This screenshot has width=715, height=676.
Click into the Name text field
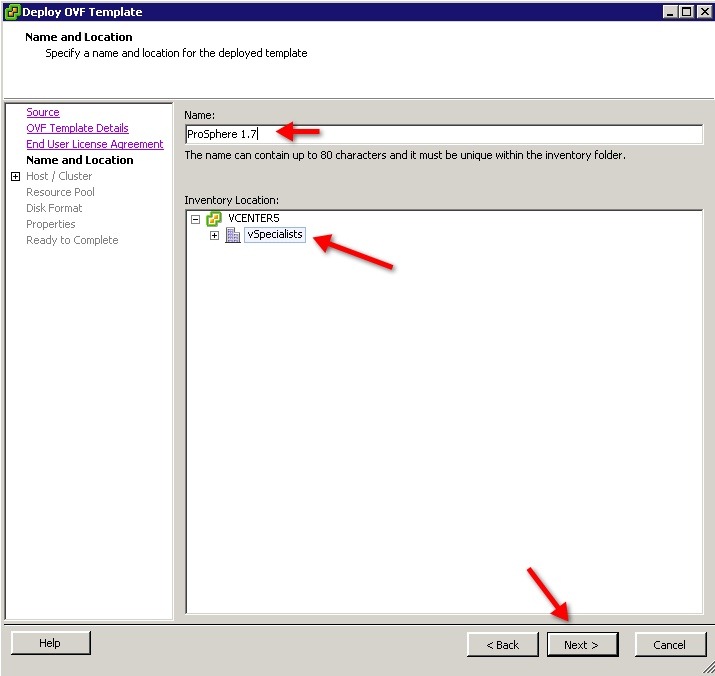(443, 134)
